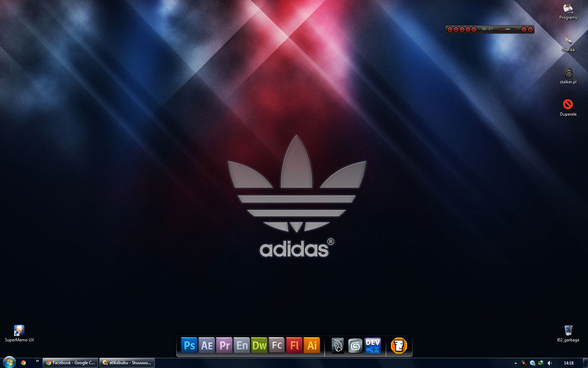Open Encore (En) dock icon
The height and width of the screenshot is (368, 588).
pyautogui.click(x=242, y=346)
